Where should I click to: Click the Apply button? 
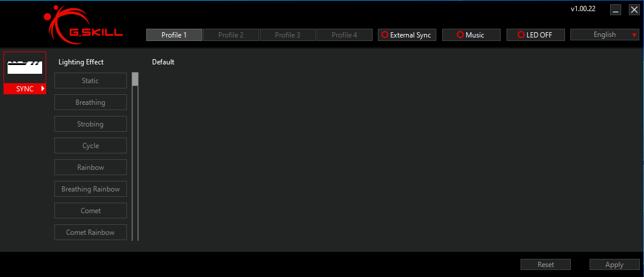tap(614, 265)
